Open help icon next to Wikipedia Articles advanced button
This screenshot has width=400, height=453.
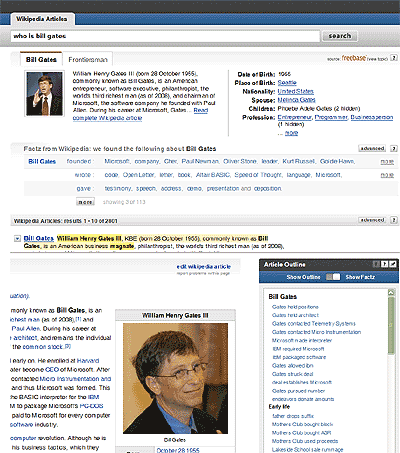394,220
